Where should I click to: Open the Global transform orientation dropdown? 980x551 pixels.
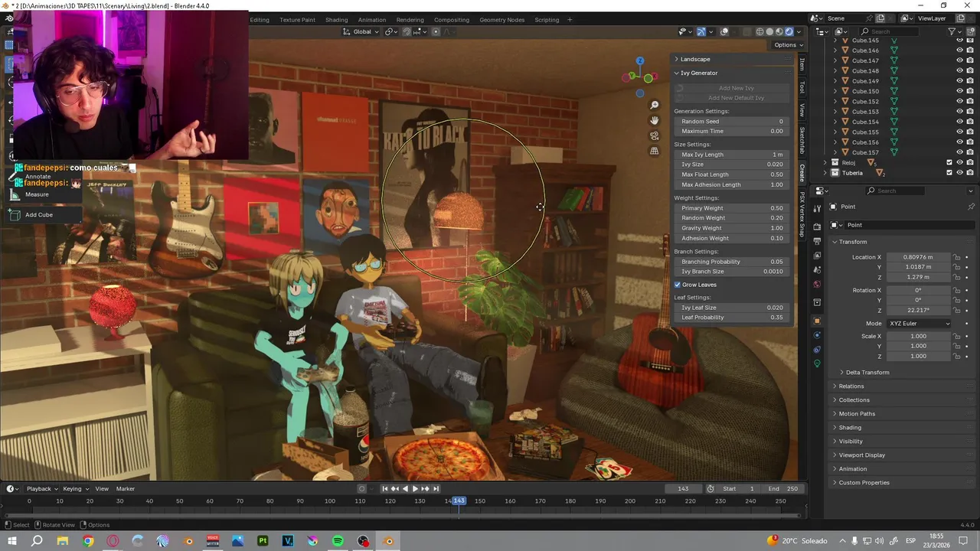(362, 31)
